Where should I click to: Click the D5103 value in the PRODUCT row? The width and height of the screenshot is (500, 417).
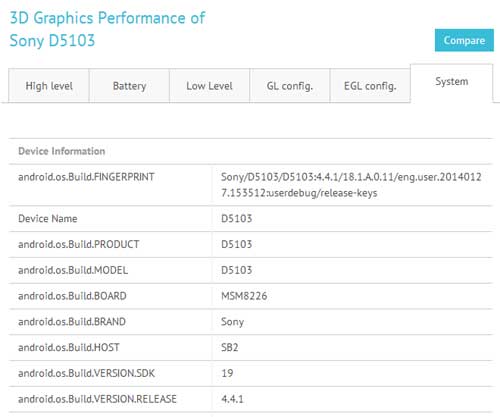click(237, 244)
